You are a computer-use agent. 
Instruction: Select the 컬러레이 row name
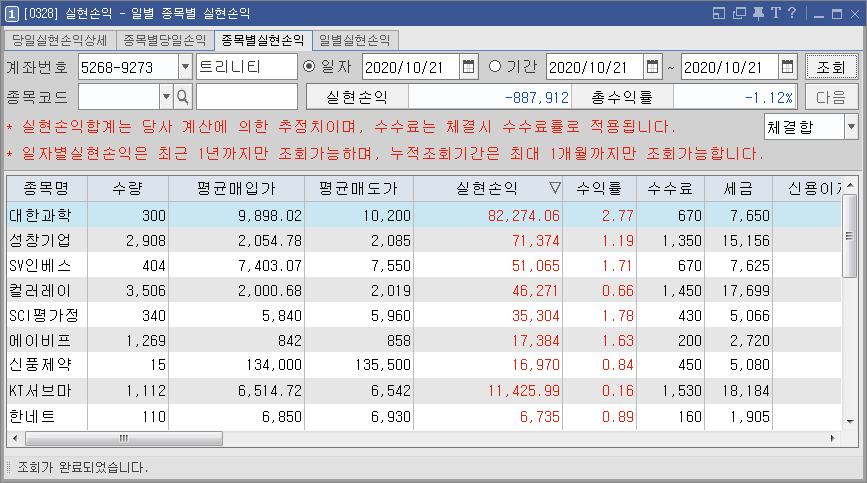[x=40, y=291]
